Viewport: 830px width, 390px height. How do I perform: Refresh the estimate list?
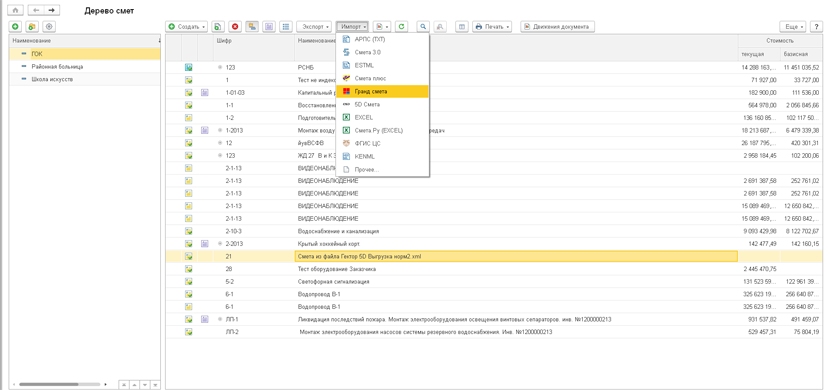(x=402, y=26)
